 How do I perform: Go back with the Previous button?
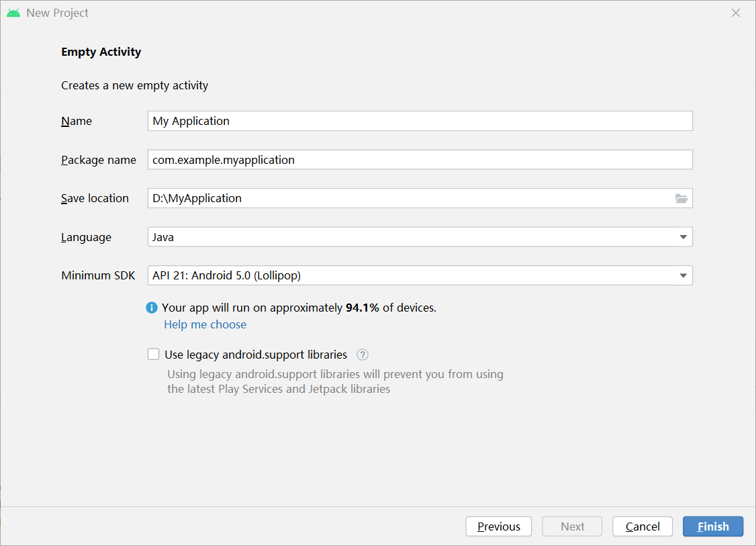[x=498, y=527]
